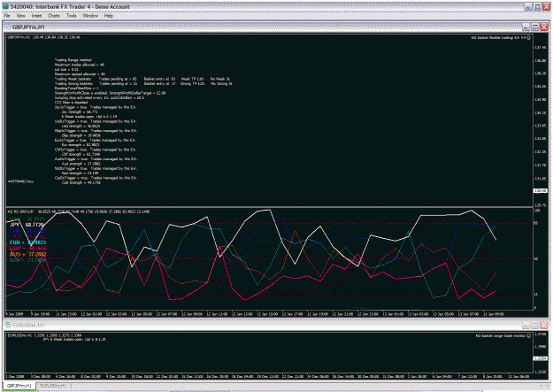Minimize the GBPJPYm,H1 chart window
The image size is (553, 392).
click(526, 27)
